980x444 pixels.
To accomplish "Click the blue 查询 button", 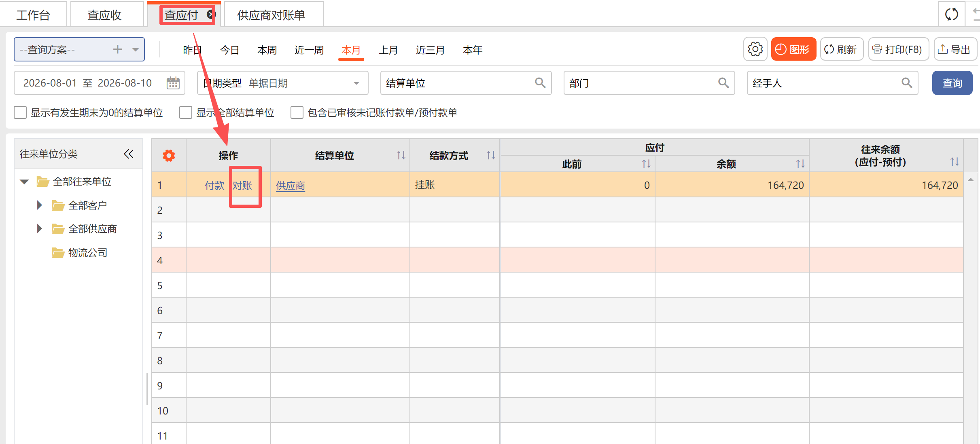I will pyautogui.click(x=952, y=83).
